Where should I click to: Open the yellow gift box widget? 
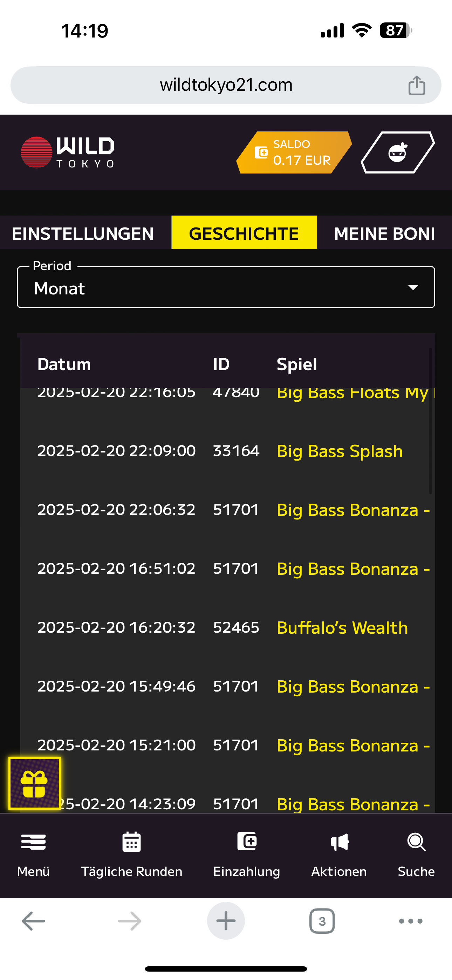coord(34,783)
